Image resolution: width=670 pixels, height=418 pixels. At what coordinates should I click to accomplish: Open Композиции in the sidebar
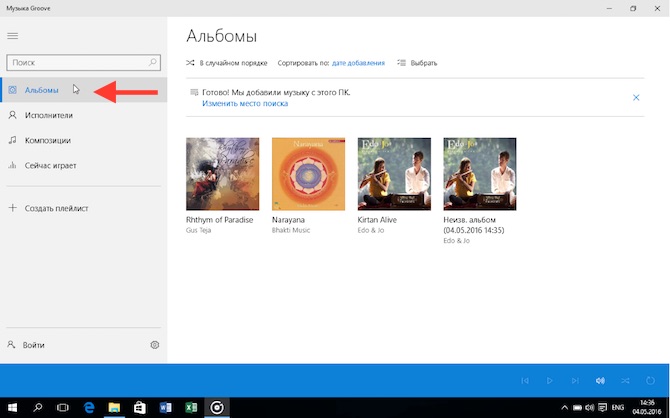(84, 140)
